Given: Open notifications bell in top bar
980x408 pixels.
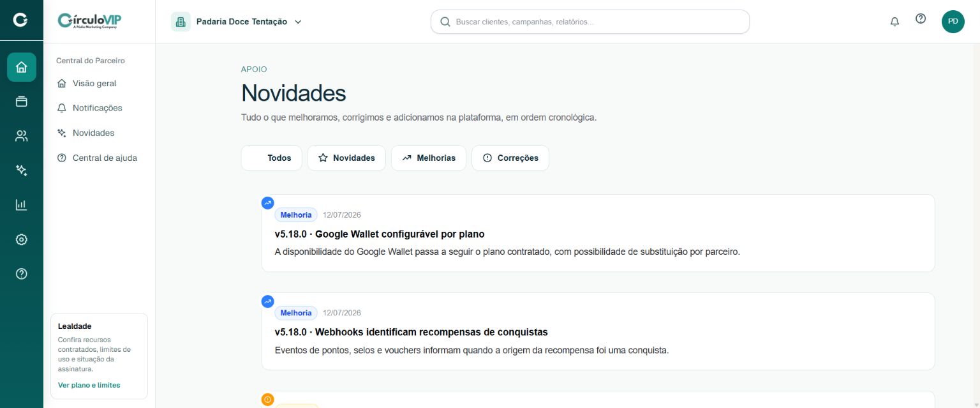Looking at the screenshot, I should (x=895, y=22).
